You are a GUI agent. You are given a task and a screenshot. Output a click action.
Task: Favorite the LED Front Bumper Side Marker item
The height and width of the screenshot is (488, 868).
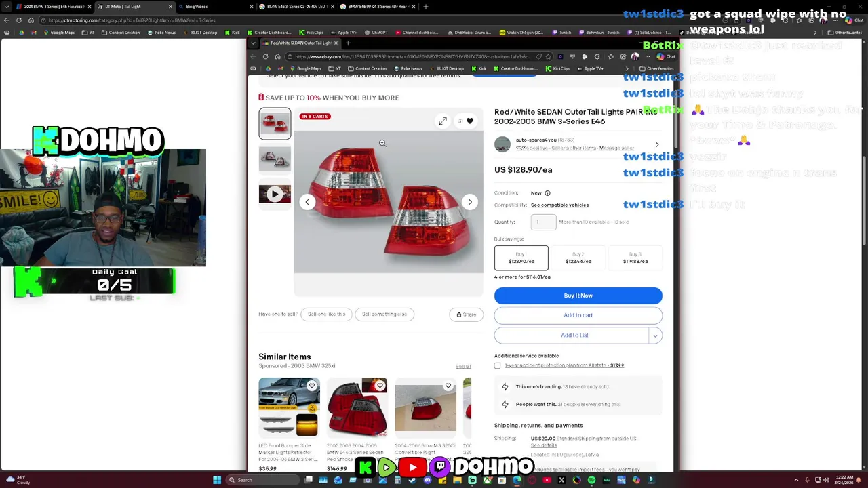311,386
